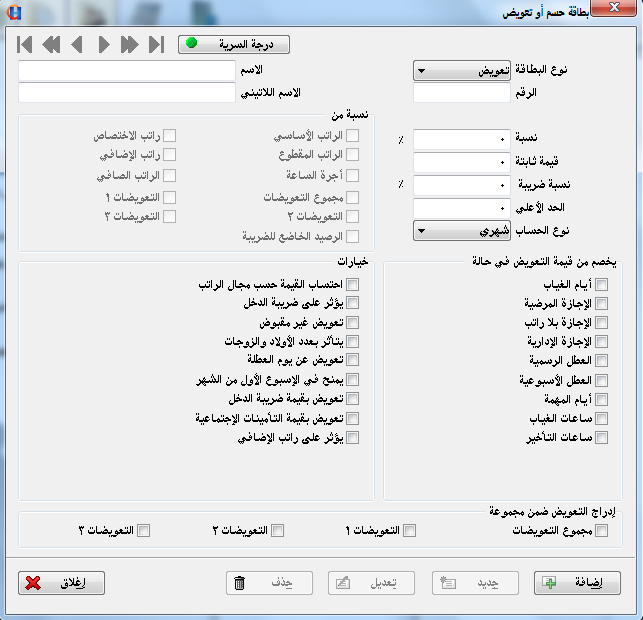Image resolution: width=643 pixels, height=620 pixels.
Task: Check العطل الرسمية official holidays
Action: point(601,360)
